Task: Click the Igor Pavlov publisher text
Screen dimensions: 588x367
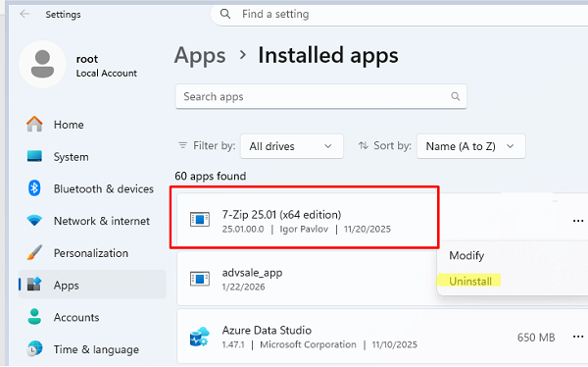Action: click(x=304, y=230)
